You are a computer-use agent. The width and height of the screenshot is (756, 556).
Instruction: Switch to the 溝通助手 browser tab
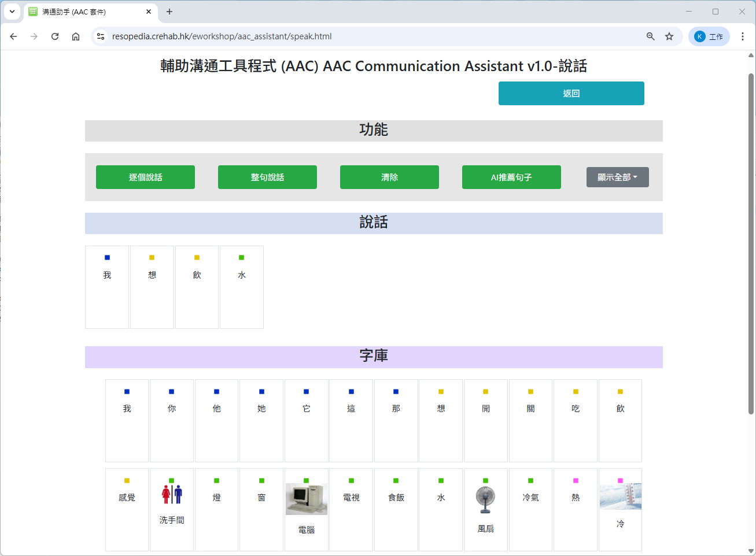[x=87, y=12]
